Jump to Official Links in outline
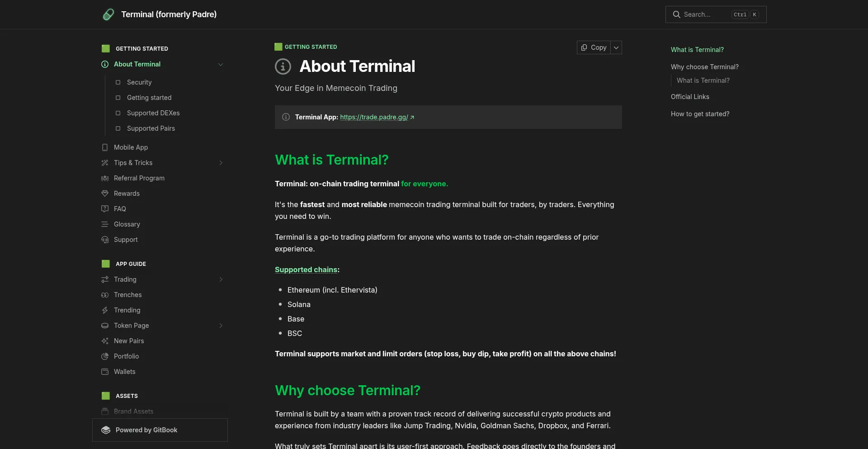This screenshot has width=868, height=449. tap(690, 97)
